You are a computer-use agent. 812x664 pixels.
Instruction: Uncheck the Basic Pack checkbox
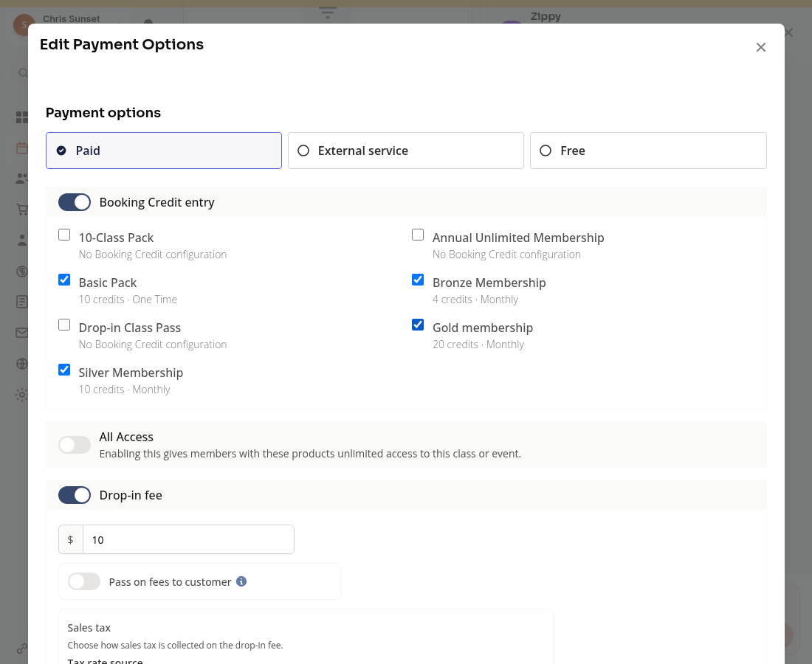[64, 280]
